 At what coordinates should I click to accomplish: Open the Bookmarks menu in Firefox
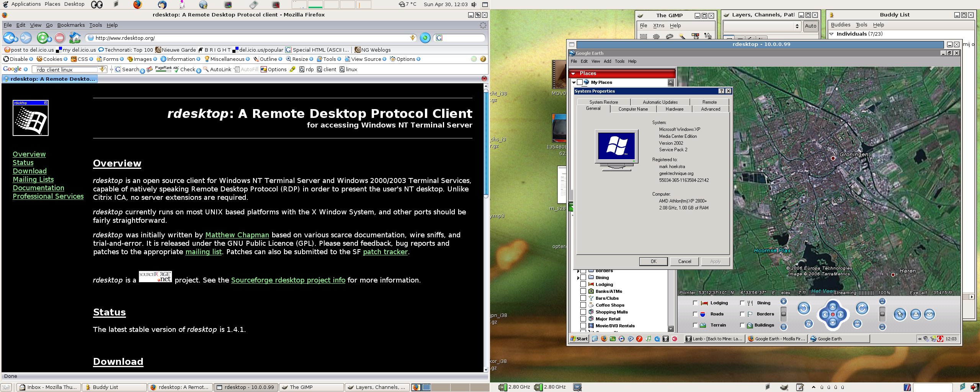click(x=71, y=25)
